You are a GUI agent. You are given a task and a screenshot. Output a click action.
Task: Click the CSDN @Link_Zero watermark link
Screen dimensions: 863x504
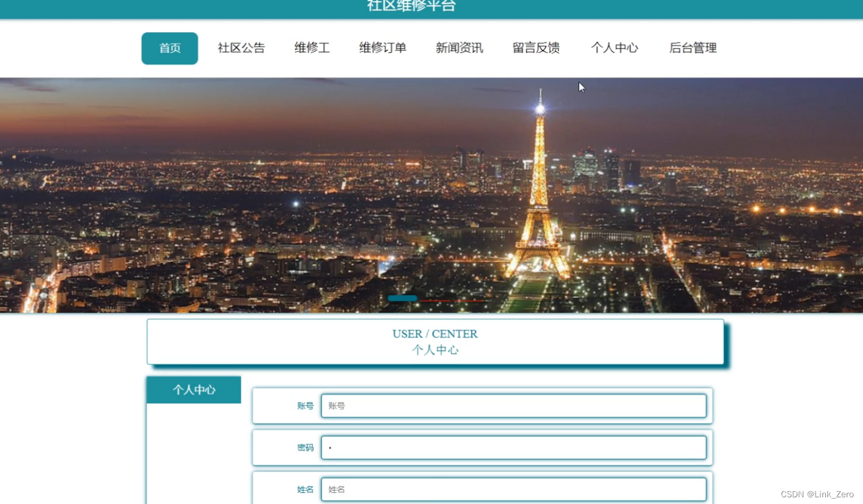(x=816, y=494)
